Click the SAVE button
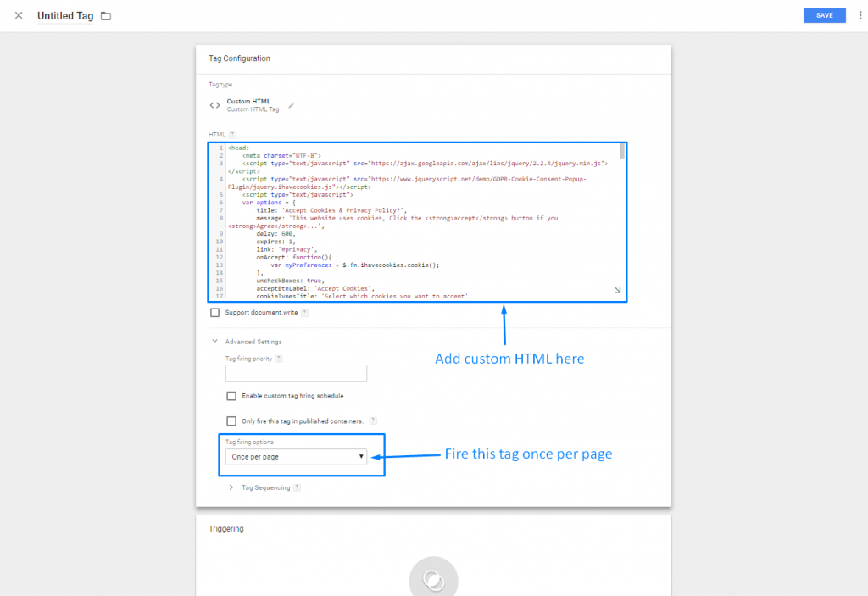 point(823,15)
